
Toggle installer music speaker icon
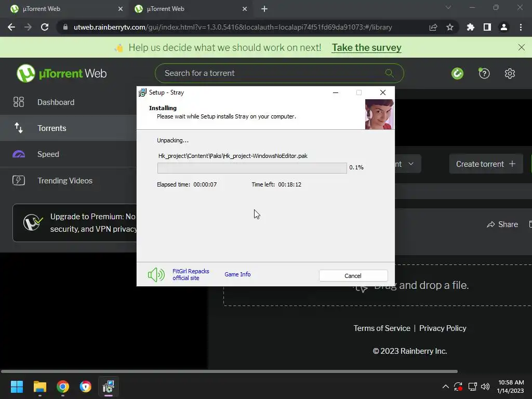[156, 275]
